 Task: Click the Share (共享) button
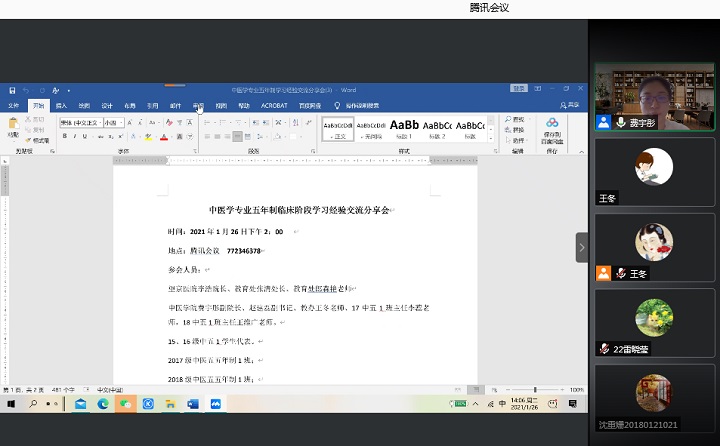click(x=570, y=105)
